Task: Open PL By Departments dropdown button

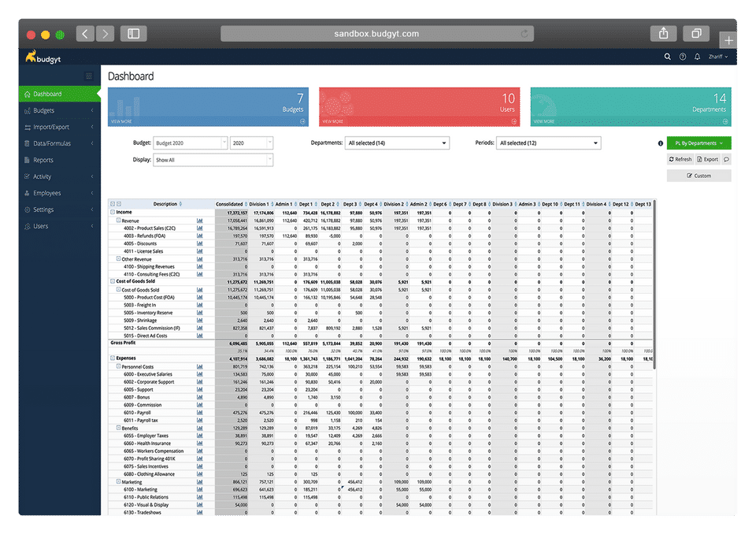Action: pyautogui.click(x=699, y=143)
